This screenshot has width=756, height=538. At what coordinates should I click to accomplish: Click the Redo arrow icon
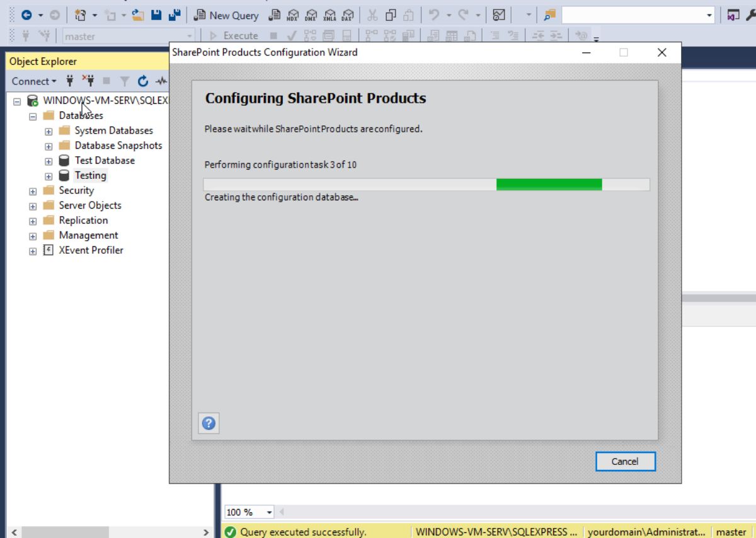tap(463, 15)
